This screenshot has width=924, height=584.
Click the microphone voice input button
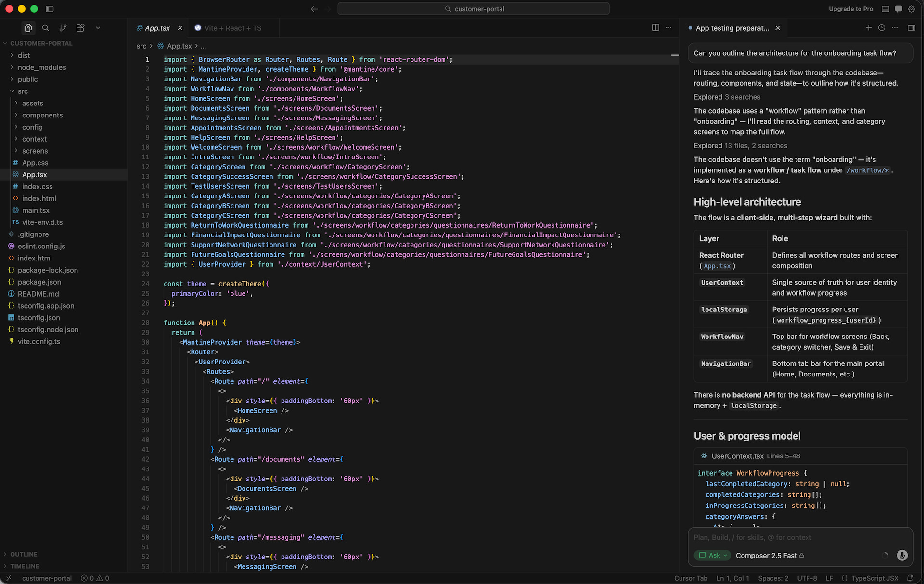pyautogui.click(x=902, y=555)
